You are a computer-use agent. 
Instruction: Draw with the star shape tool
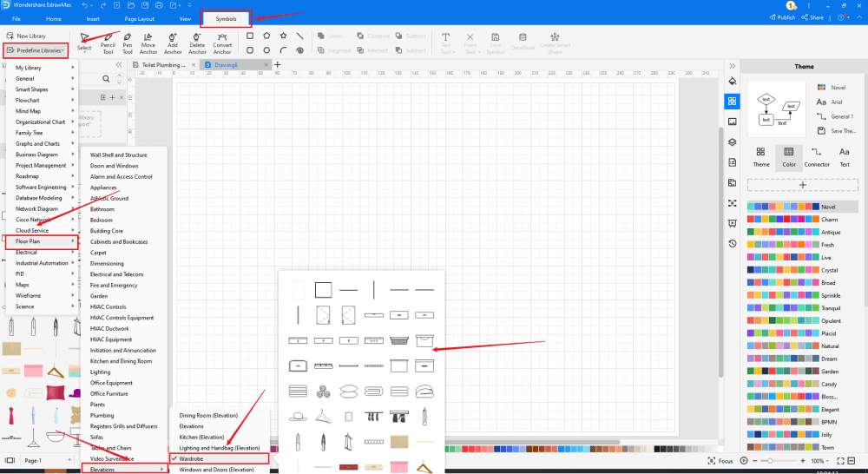(284, 36)
